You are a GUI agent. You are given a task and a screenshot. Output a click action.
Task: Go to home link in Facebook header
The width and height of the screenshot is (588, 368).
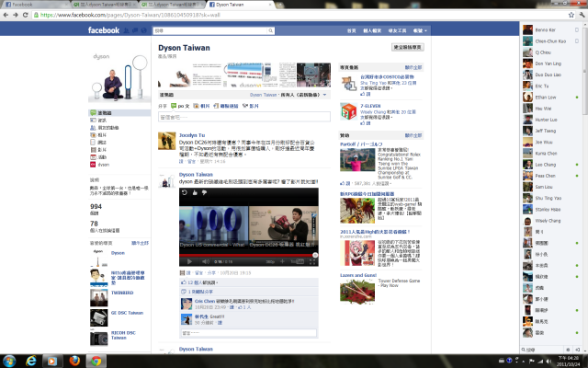click(351, 30)
